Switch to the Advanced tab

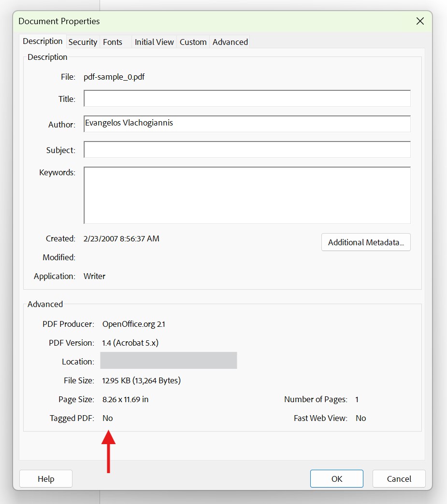pos(230,42)
